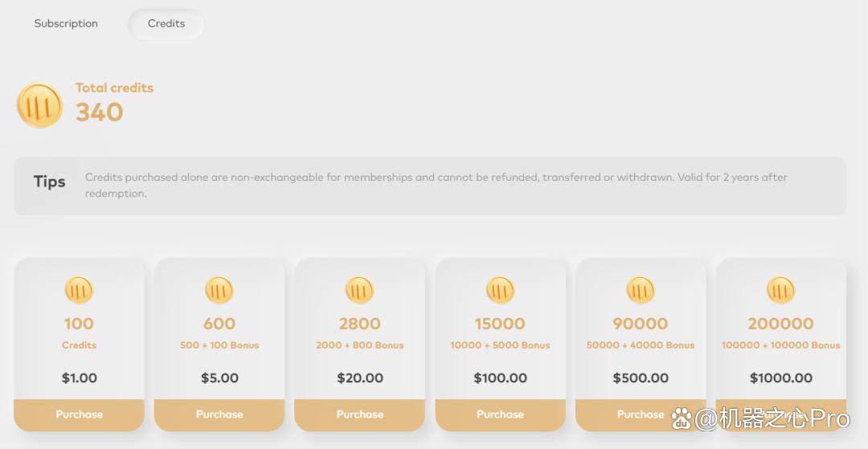The width and height of the screenshot is (868, 449).
Task: Purchase the 600 credits pack for $5.00
Action: 219,414
